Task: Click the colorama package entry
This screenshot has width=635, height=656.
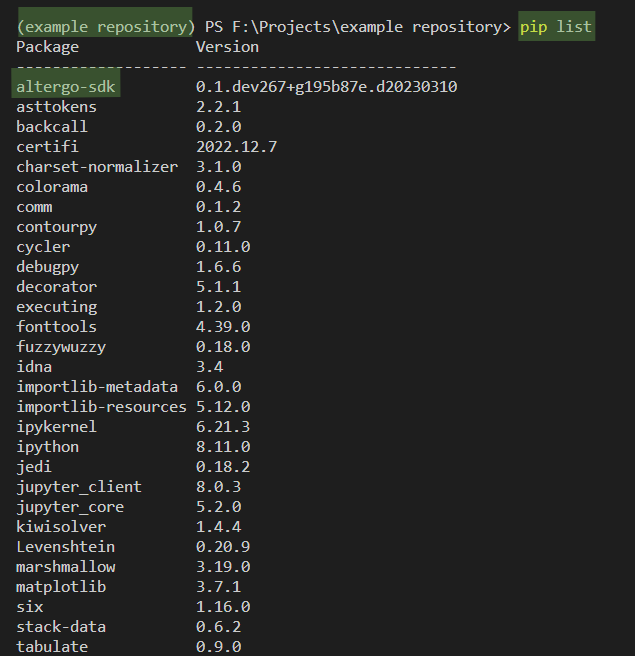Action: point(52,187)
